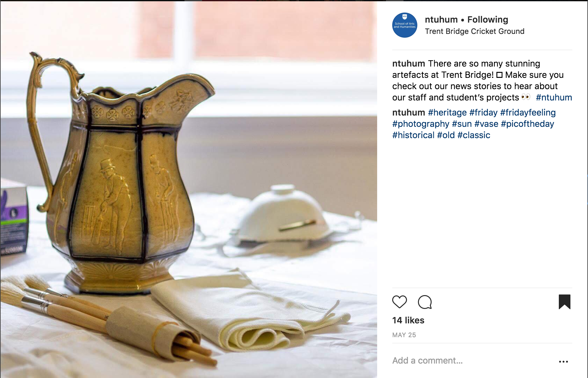The width and height of the screenshot is (588, 378).
Task: Click the #ntuhum hashtag
Action: (x=554, y=97)
